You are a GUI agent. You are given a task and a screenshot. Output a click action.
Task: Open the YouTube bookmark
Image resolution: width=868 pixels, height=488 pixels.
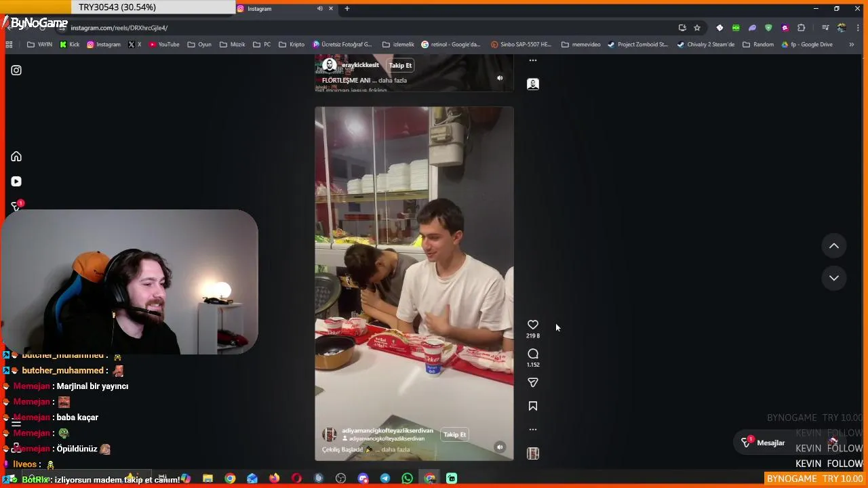point(164,45)
